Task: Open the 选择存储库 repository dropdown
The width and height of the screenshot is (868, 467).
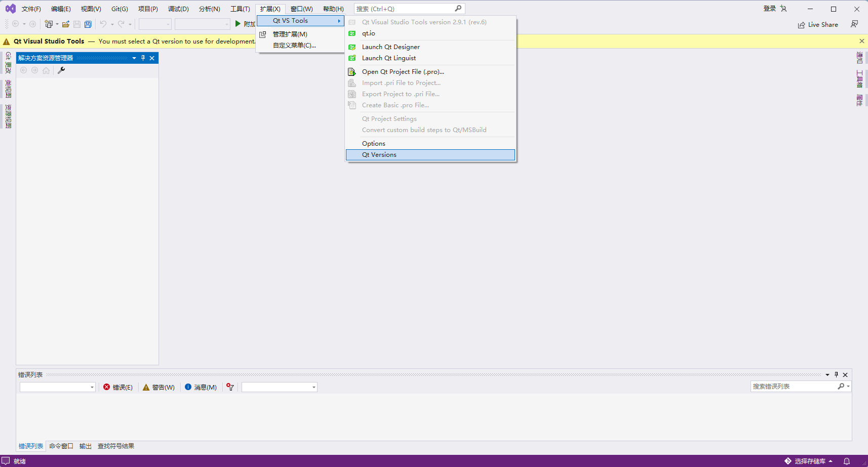Action: pos(810,461)
